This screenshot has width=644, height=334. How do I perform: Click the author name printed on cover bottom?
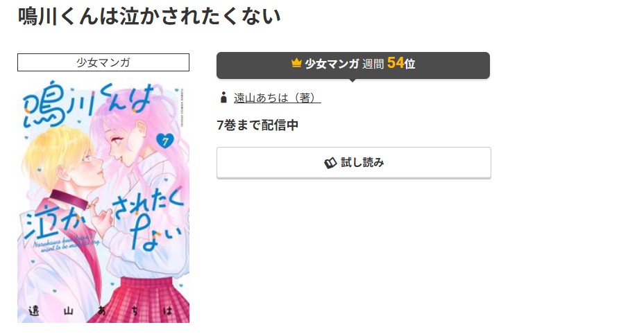click(x=101, y=310)
